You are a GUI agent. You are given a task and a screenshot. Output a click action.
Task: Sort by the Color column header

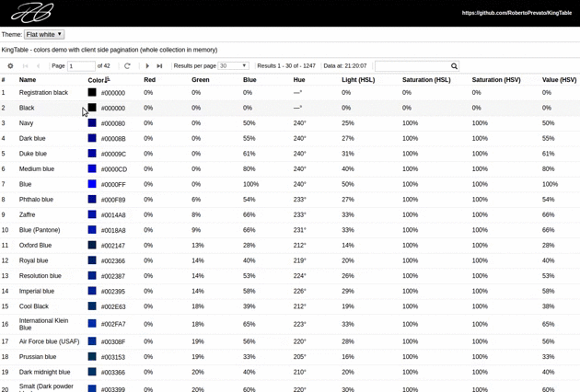point(96,80)
